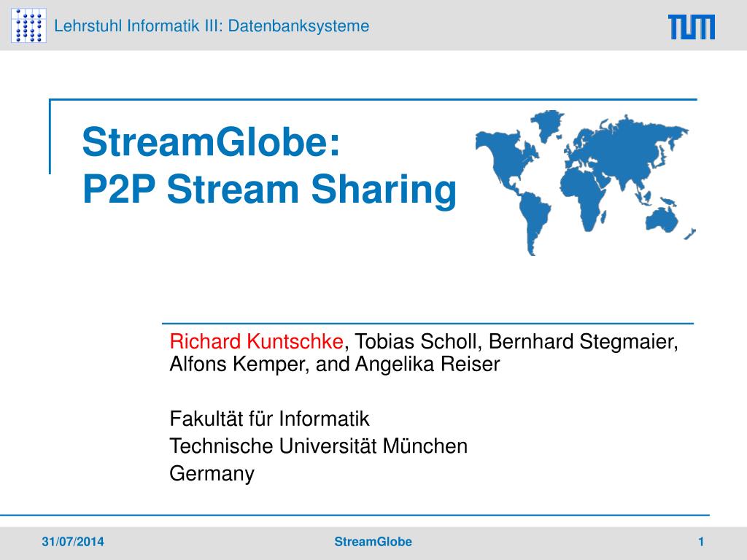The height and width of the screenshot is (560, 747).
Task: Click the blue world map graphic
Action: pos(586,183)
